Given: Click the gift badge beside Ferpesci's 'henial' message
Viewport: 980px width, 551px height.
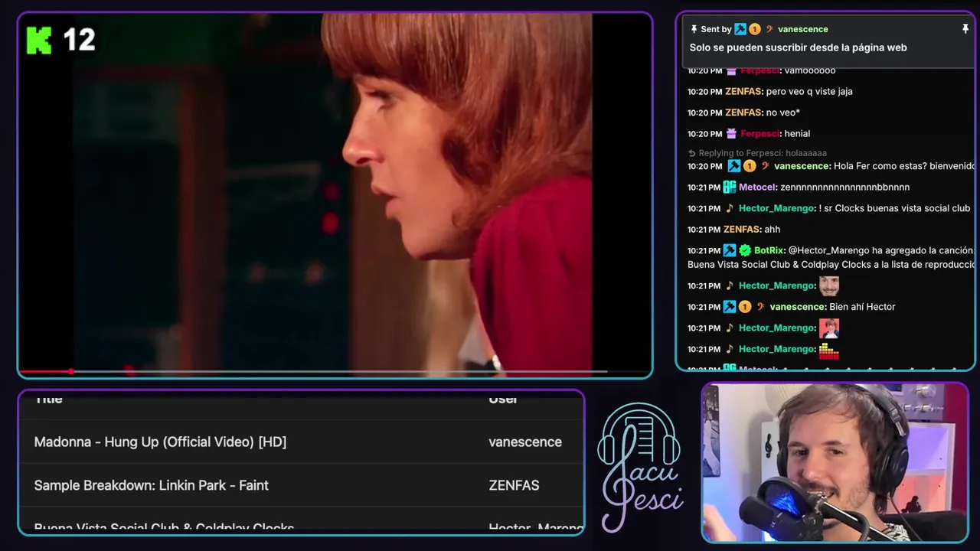Looking at the screenshot, I should tap(731, 133).
